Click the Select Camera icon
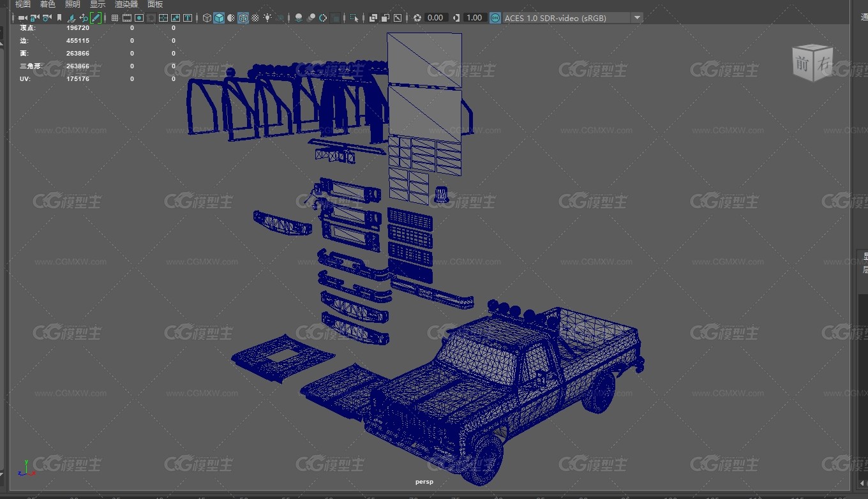Image resolution: width=868 pixels, height=499 pixels. pyautogui.click(x=22, y=18)
